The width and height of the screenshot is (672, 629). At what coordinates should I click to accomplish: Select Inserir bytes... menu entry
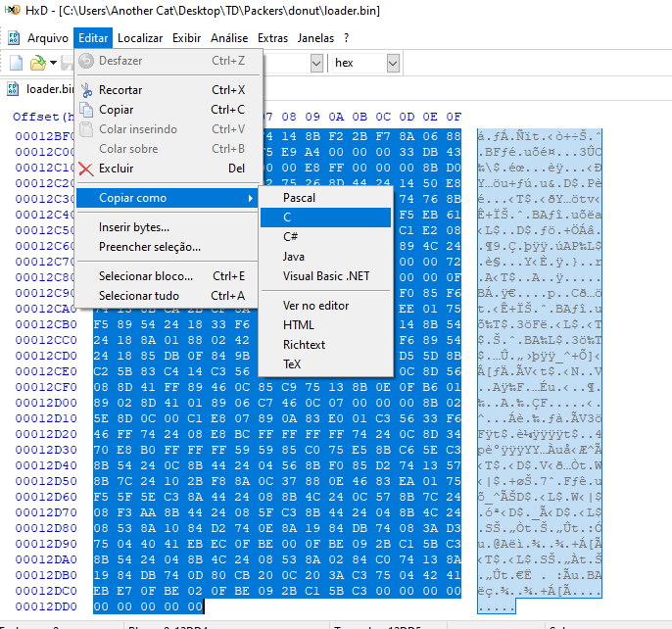pyautogui.click(x=168, y=227)
